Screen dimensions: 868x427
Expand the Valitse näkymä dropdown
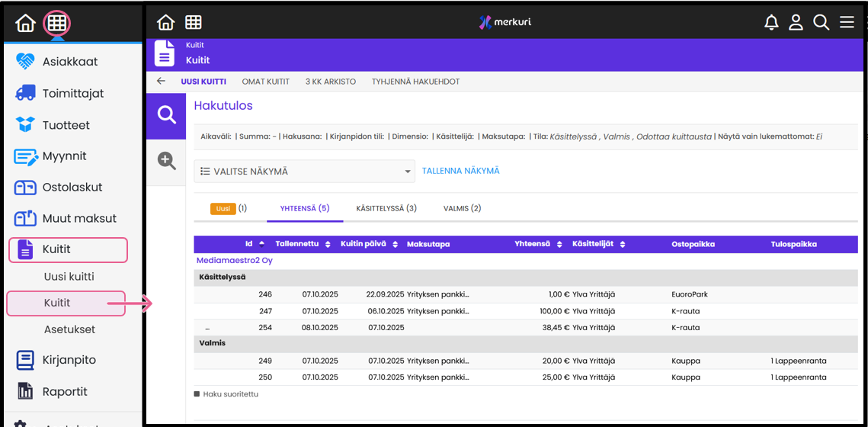pyautogui.click(x=304, y=172)
